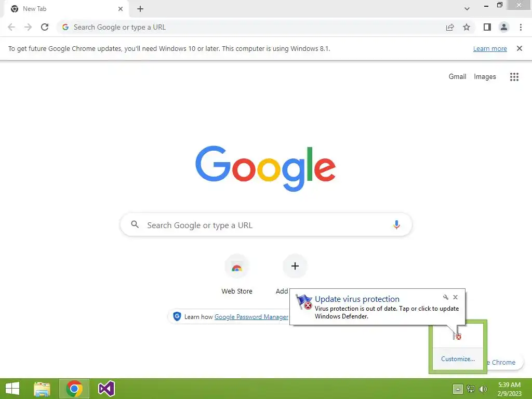This screenshot has height=399, width=532.
Task: Click the search magnifier in the search box
Action: (135, 224)
